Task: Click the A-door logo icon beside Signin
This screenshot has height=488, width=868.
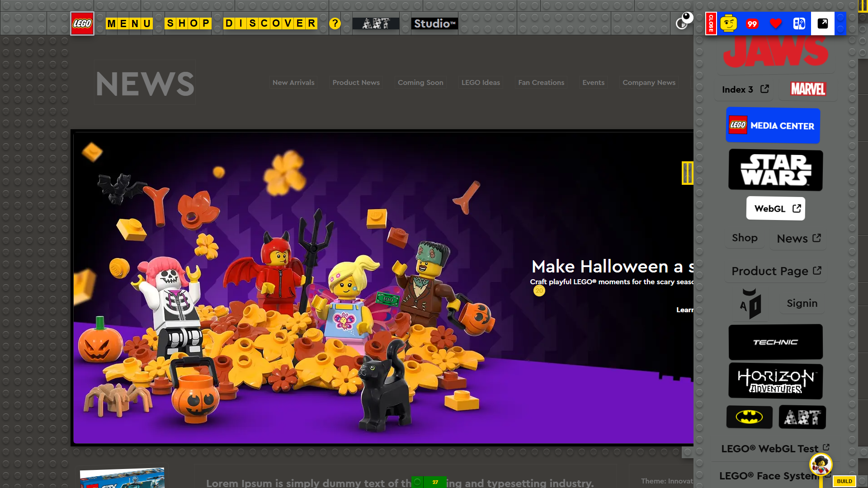Action: click(750, 304)
